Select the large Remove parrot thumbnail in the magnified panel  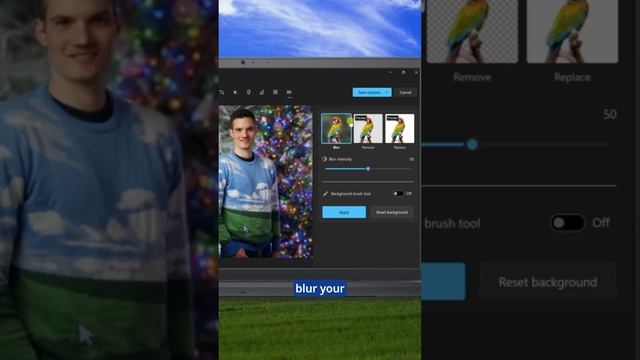tap(472, 31)
